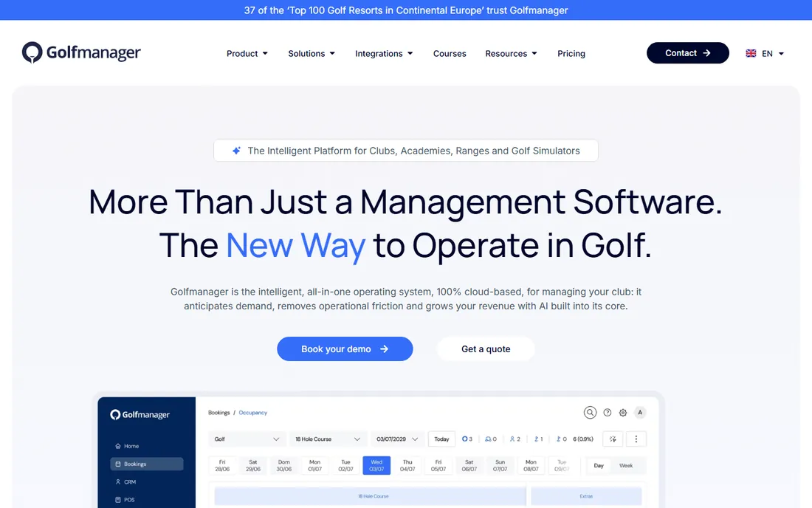Click the top banner about Top 100 Golf Resorts
The width and height of the screenshot is (812, 508).
[406, 10]
